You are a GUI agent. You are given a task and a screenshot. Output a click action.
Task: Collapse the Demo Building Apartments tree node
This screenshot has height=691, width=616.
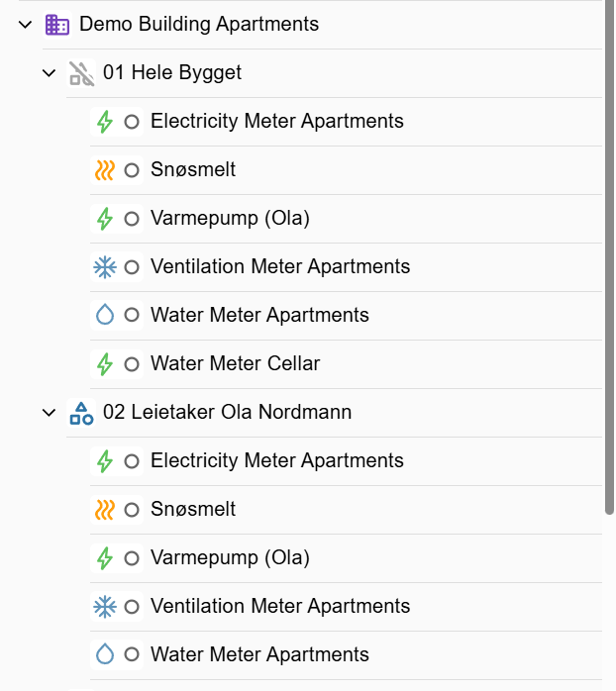26,25
